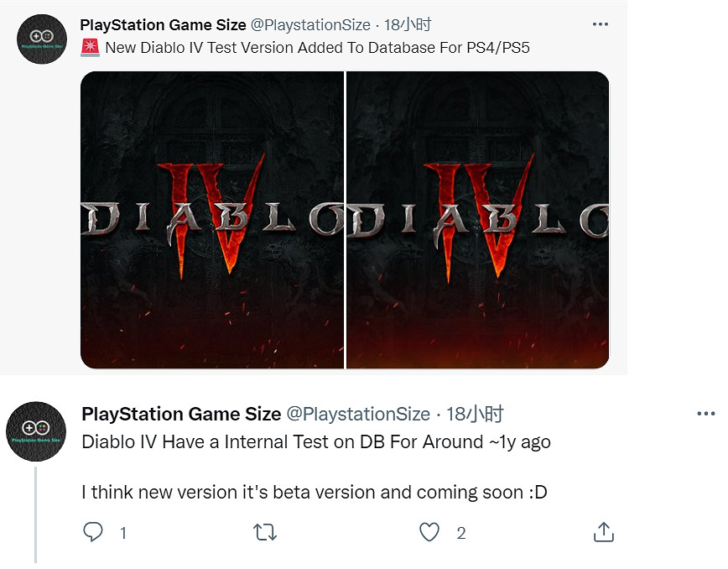Viewport: 728px width, 569px height.
Task: Click the reply speech bubble icon
Action: pos(94,532)
